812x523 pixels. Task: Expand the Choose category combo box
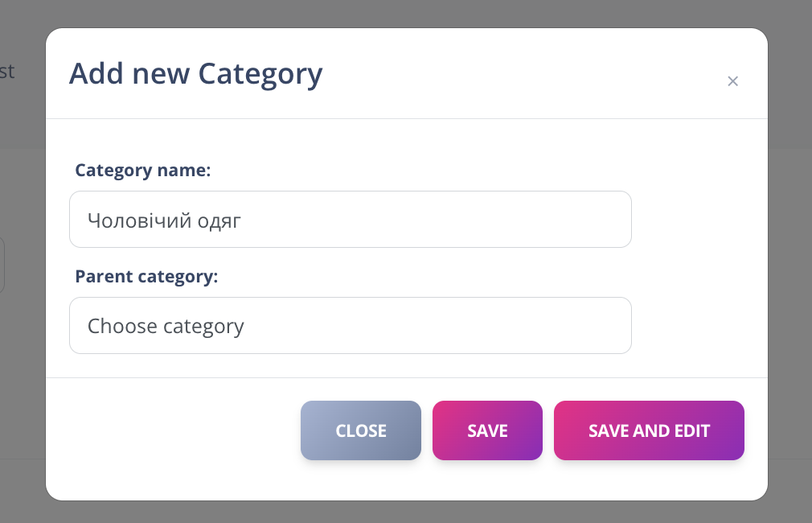coord(350,326)
